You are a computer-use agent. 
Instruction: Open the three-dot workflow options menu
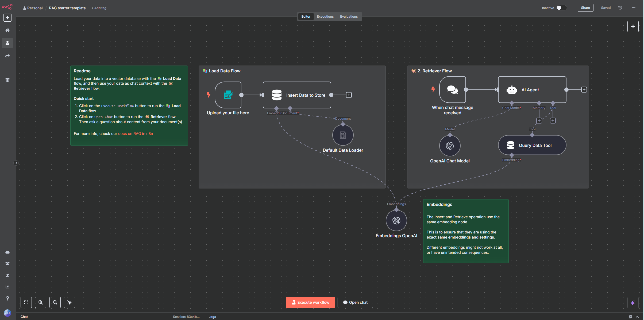tap(633, 8)
